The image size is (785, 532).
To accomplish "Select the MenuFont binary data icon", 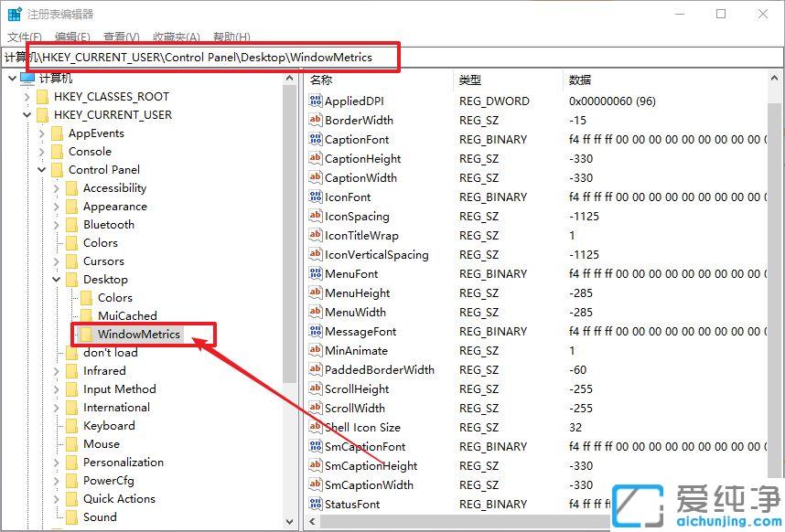I will tap(317, 273).
